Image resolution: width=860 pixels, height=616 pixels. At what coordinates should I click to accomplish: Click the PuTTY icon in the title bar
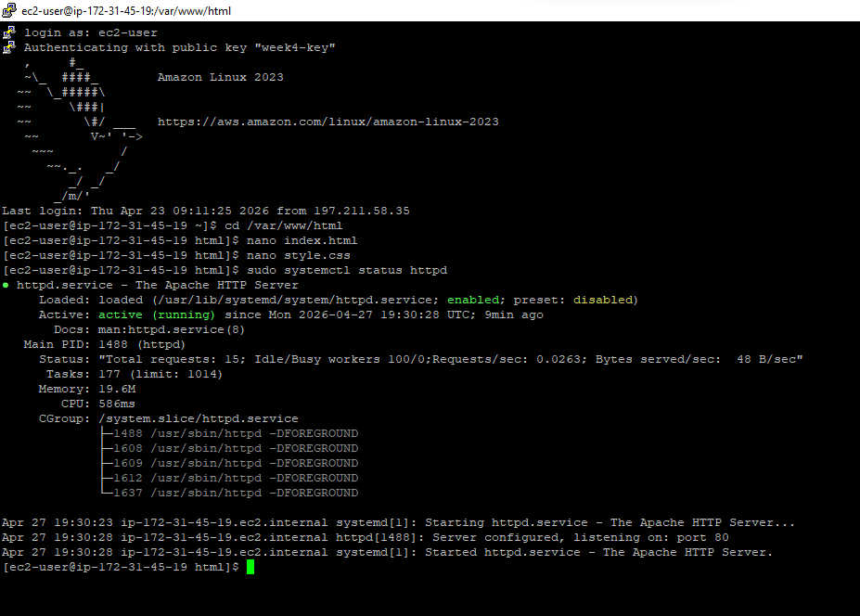pos(8,10)
